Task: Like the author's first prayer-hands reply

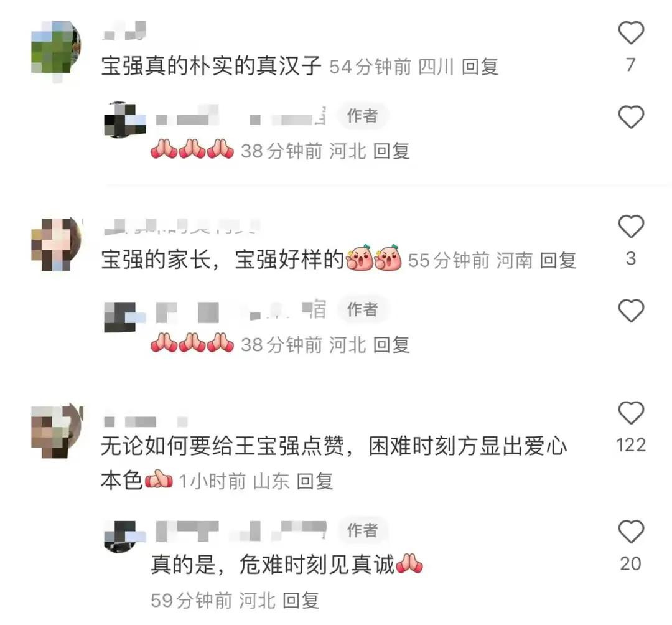Action: (x=631, y=116)
